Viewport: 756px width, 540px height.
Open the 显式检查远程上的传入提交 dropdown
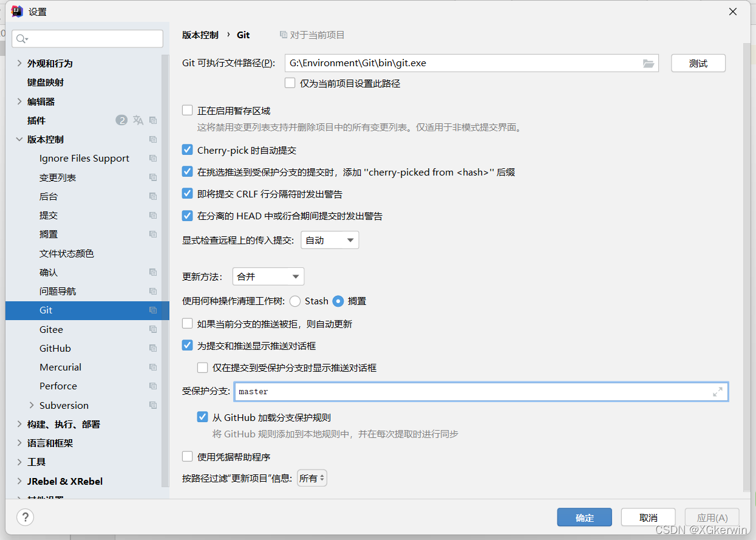(330, 240)
